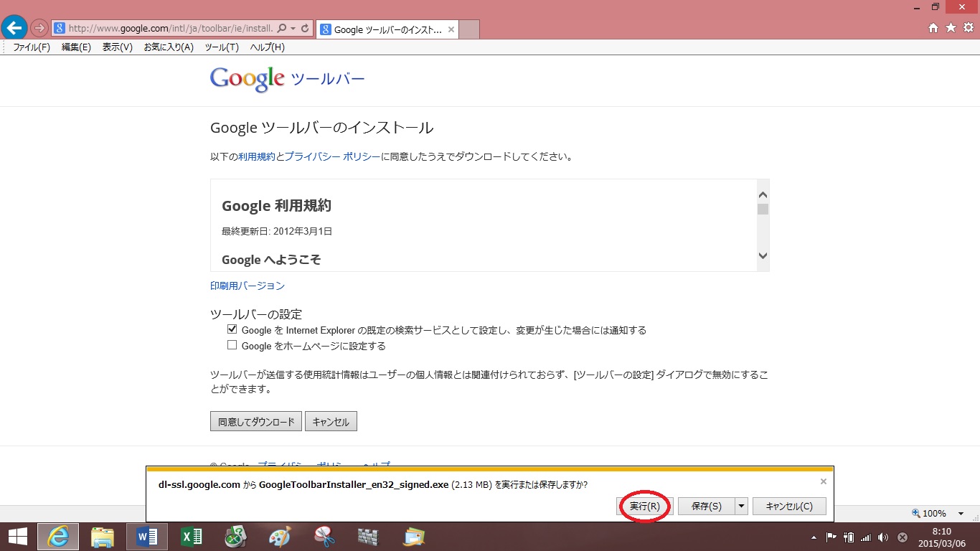This screenshot has height=551, width=980.
Task: Click 保存(S) in download bar
Action: 706,507
